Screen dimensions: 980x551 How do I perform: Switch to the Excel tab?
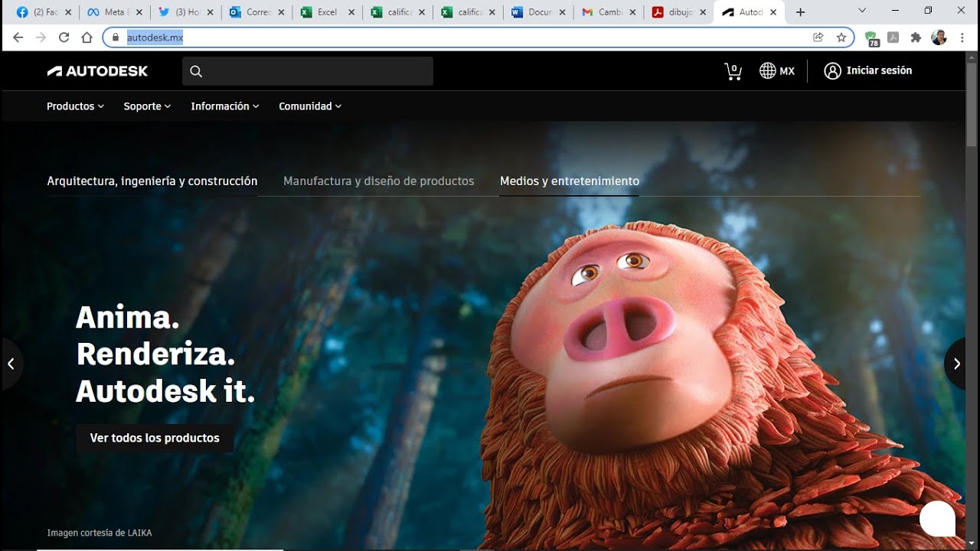(327, 12)
